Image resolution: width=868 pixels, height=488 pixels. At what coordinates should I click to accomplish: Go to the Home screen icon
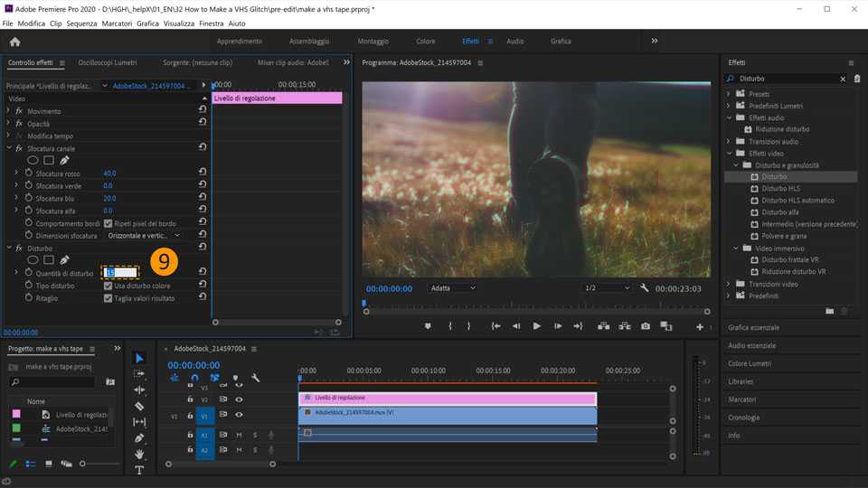(x=15, y=42)
